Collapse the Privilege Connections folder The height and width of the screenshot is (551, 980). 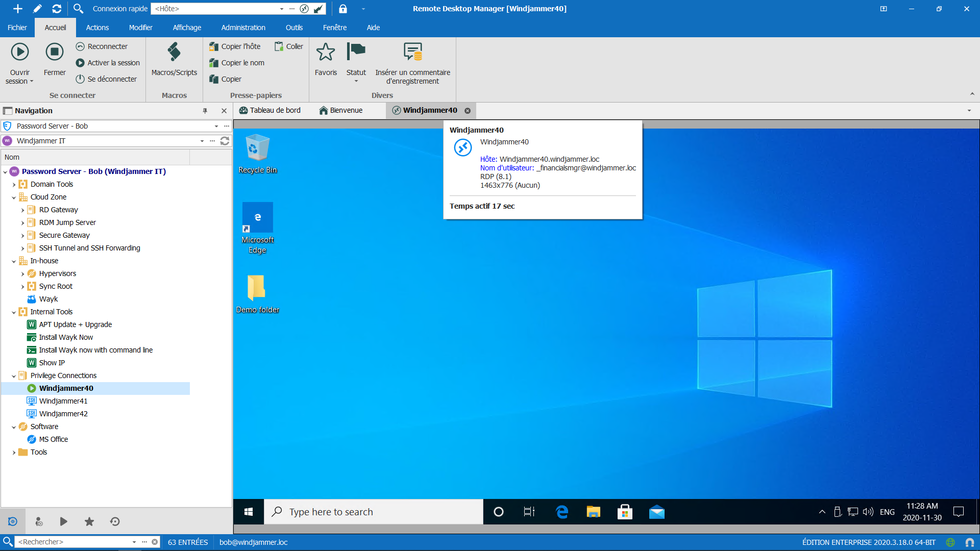14,376
